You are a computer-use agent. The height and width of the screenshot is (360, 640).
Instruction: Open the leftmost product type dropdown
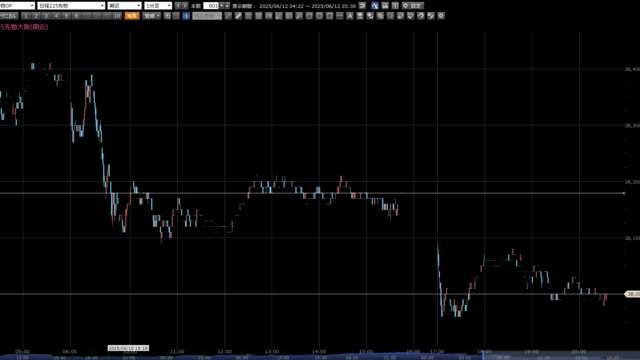click(x=17, y=6)
